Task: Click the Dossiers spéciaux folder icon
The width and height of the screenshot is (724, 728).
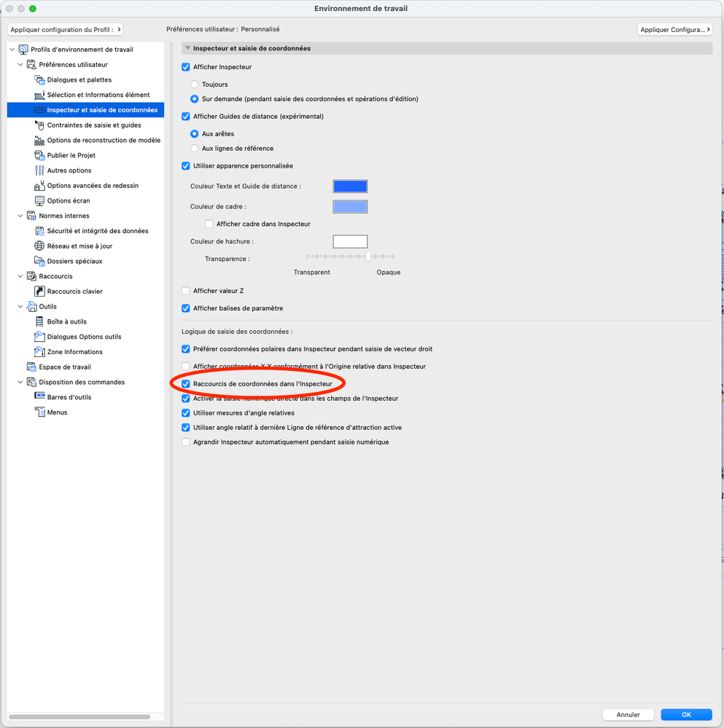Action: point(39,261)
